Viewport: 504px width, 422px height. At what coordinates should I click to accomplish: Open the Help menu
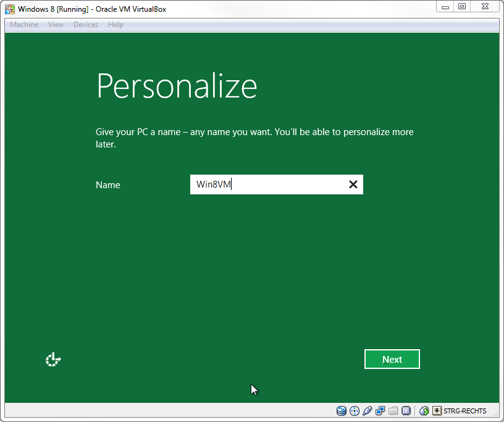[115, 25]
